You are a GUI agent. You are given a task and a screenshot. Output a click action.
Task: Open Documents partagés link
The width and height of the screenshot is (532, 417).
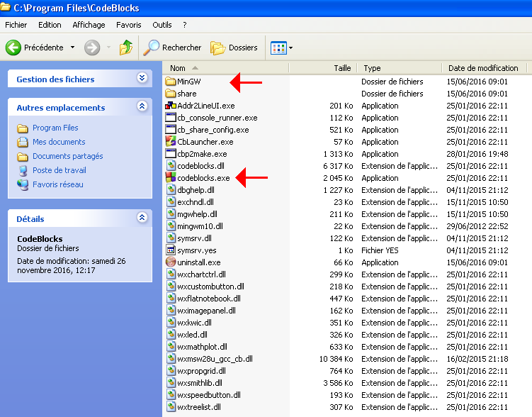68,156
